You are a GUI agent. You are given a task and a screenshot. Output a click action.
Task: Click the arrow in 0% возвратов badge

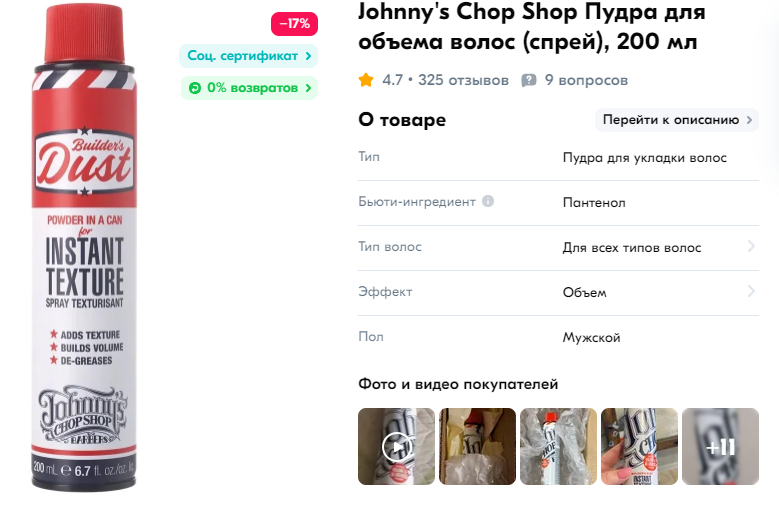(x=308, y=88)
